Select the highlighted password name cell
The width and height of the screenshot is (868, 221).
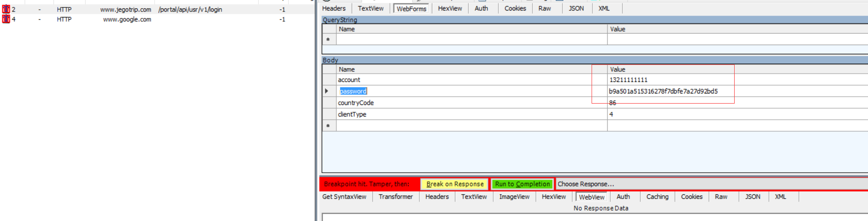click(x=353, y=91)
